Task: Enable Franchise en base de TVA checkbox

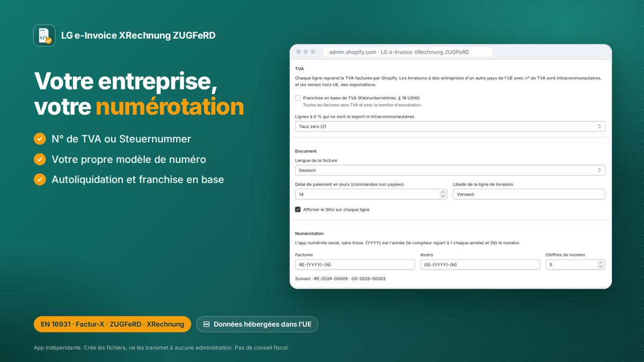Action: 298,98
